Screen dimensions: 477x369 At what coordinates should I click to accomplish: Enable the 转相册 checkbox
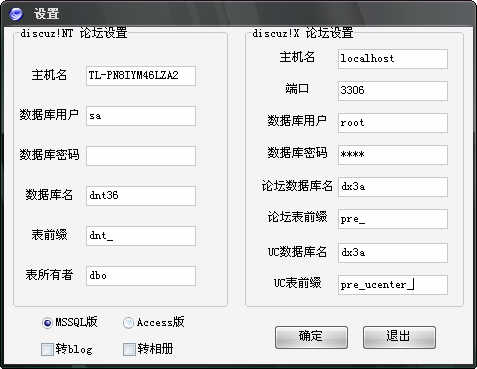(x=129, y=349)
